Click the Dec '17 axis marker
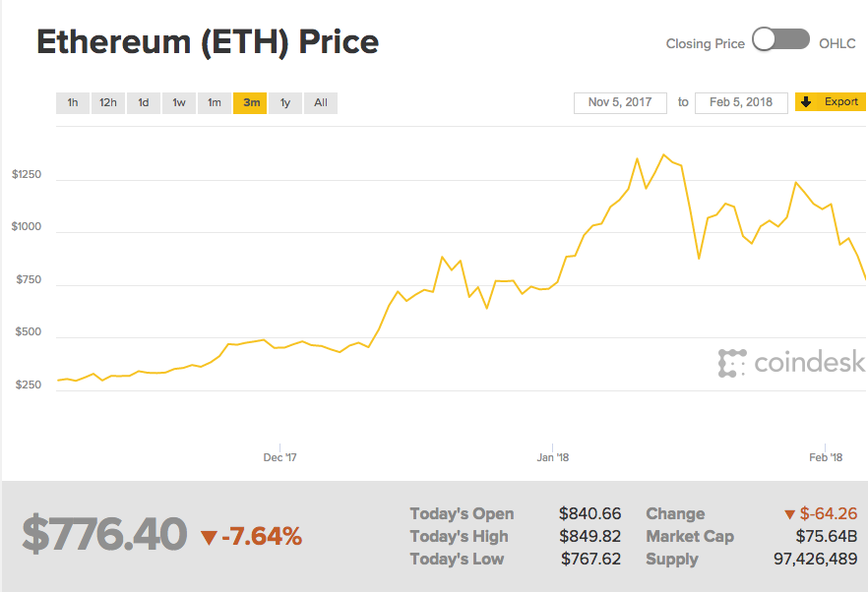Screen dimensions: 868x592 tap(280, 457)
